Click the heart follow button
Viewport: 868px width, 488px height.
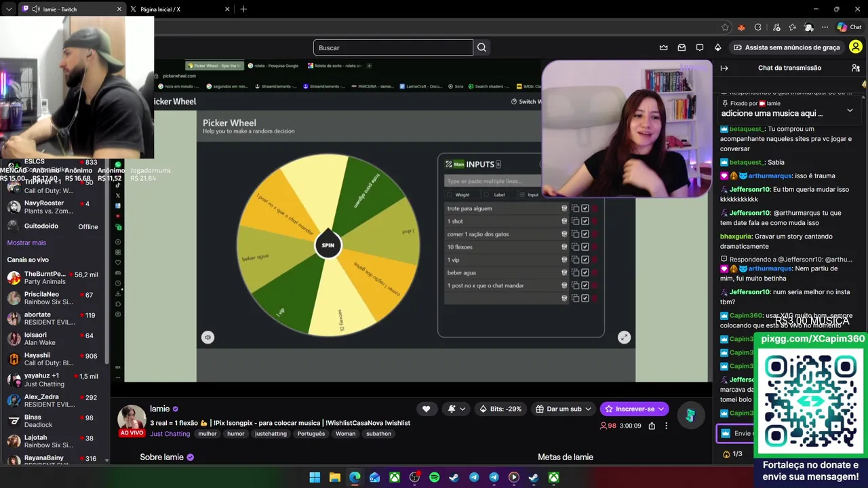click(426, 409)
